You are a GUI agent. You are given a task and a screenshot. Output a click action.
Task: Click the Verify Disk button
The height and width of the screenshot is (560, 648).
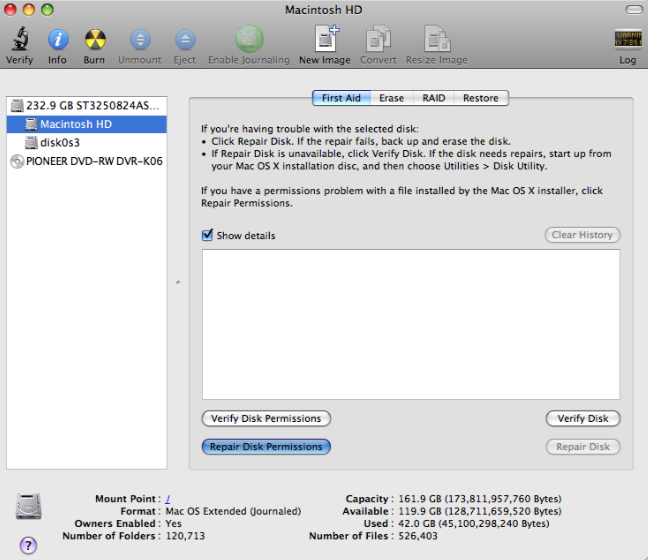point(583,418)
